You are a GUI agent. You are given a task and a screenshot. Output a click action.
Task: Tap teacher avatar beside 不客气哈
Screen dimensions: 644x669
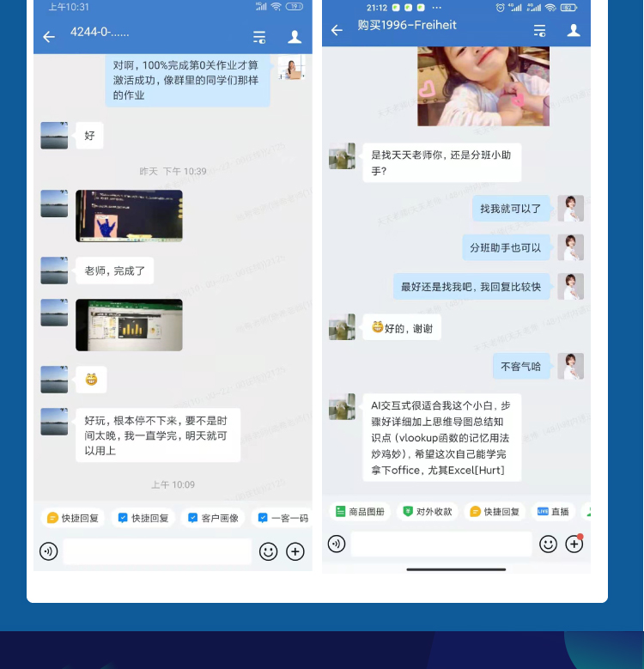(571, 366)
